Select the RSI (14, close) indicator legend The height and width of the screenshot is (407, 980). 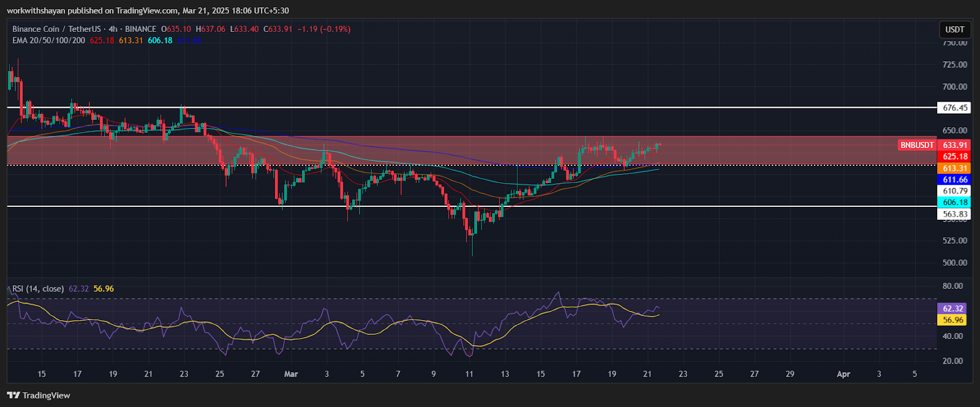coord(38,288)
